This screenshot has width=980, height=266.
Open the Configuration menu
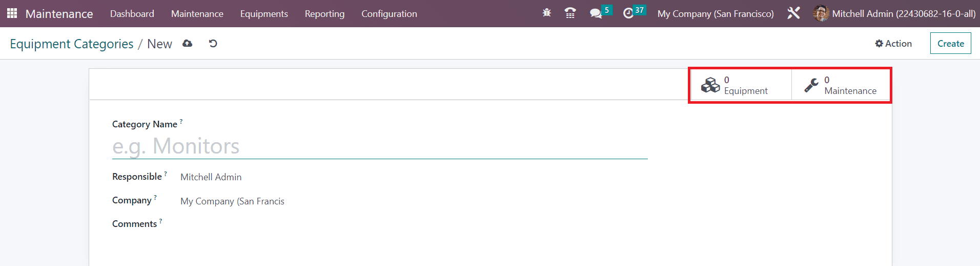pos(389,14)
